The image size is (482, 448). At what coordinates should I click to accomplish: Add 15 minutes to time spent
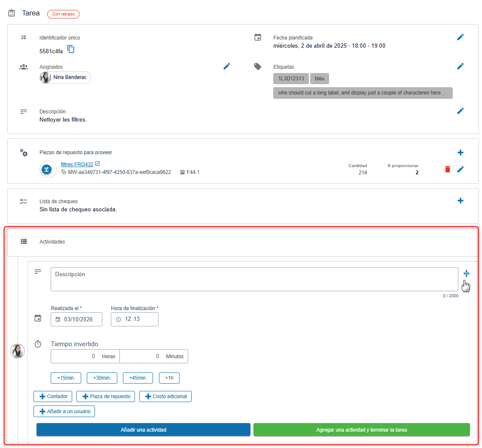coord(65,378)
